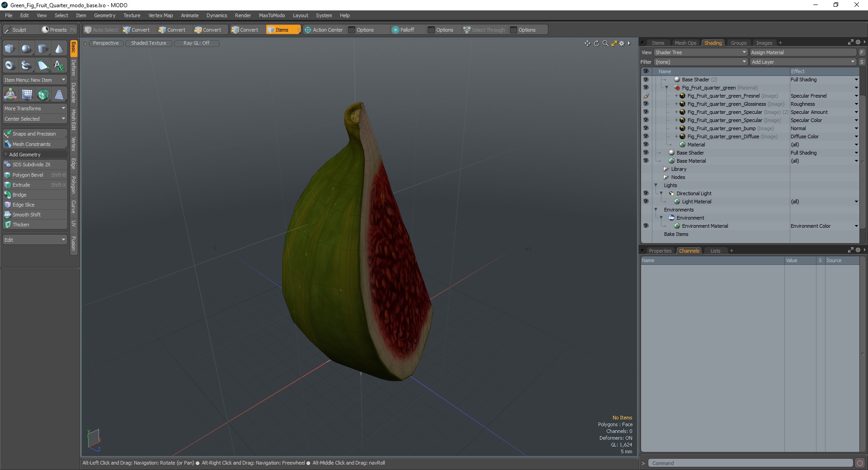The image size is (868, 470).
Task: Open the Add Layer dropdown
Action: tap(803, 62)
